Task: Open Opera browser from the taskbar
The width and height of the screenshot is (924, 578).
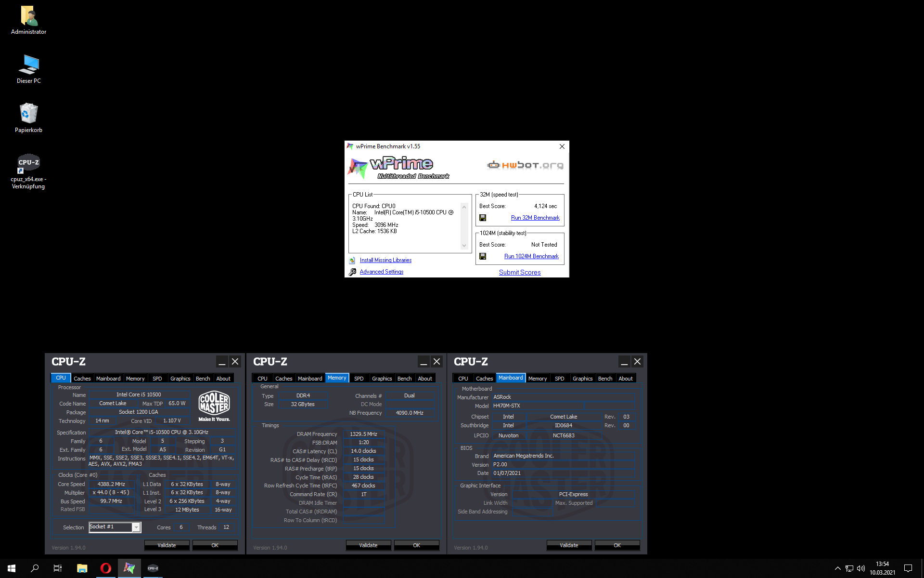Action: click(x=106, y=568)
